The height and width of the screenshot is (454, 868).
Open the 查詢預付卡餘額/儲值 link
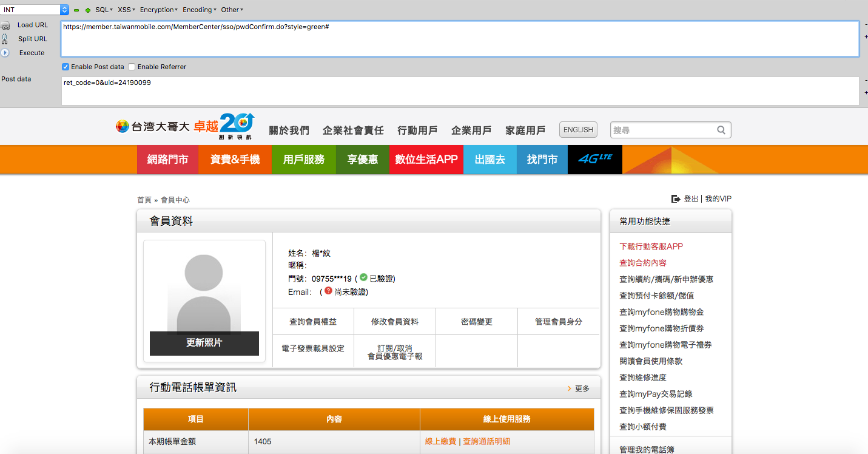656,296
